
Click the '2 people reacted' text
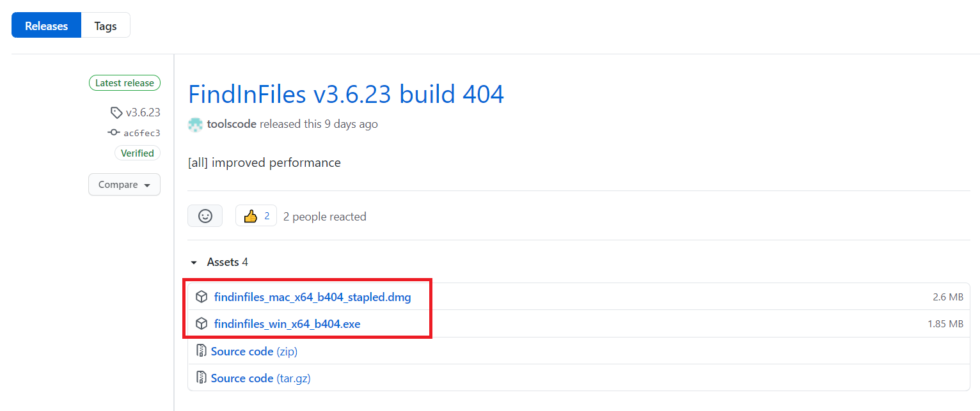325,217
